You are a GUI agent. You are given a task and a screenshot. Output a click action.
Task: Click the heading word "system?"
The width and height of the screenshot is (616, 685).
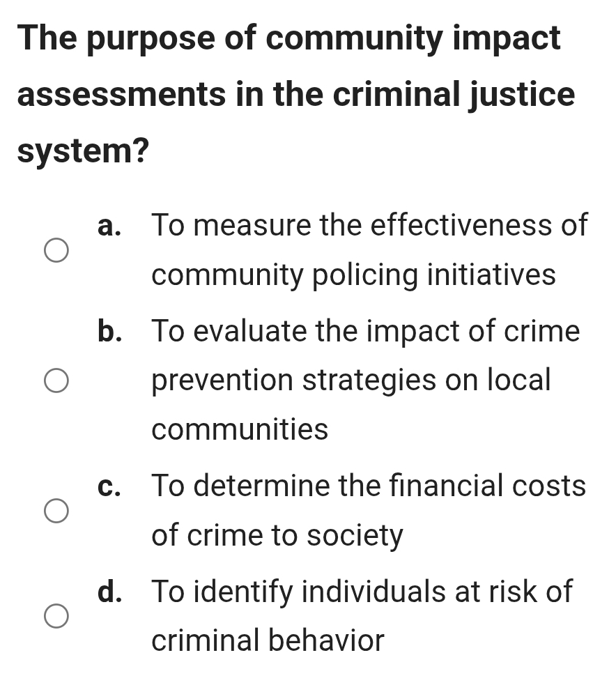click(83, 151)
